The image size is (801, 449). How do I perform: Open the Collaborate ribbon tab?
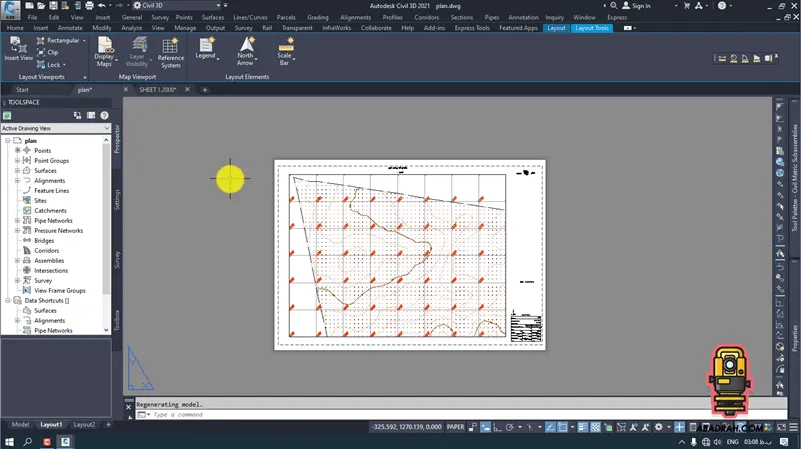pyautogui.click(x=376, y=28)
